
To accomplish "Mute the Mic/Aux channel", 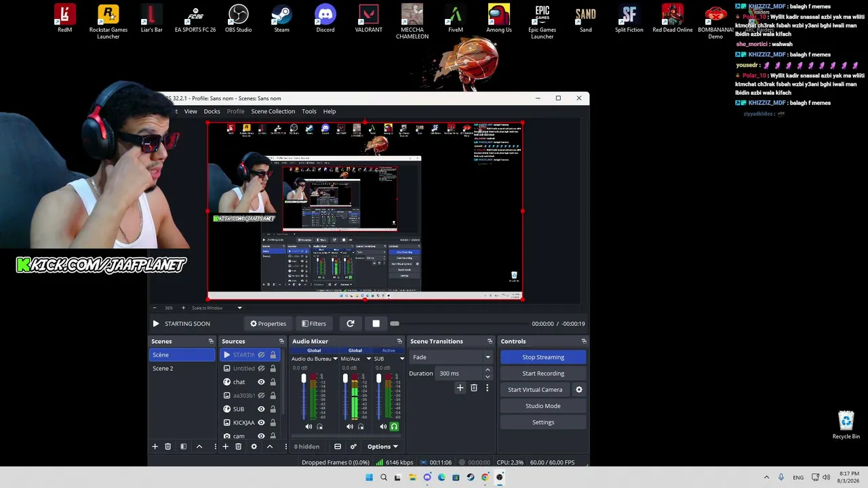I will 349,426.
